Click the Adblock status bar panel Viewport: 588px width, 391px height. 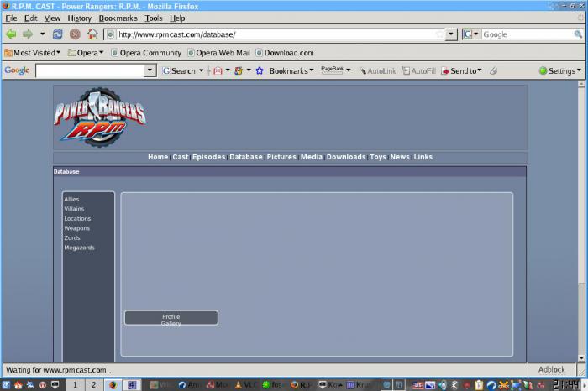coord(551,370)
